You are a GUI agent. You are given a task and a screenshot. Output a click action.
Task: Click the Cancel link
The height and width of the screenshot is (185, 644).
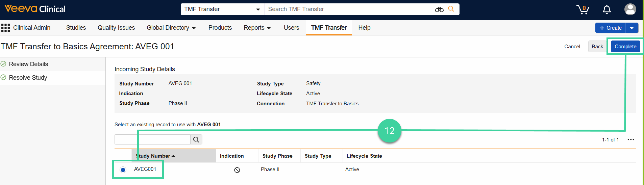pyautogui.click(x=572, y=47)
